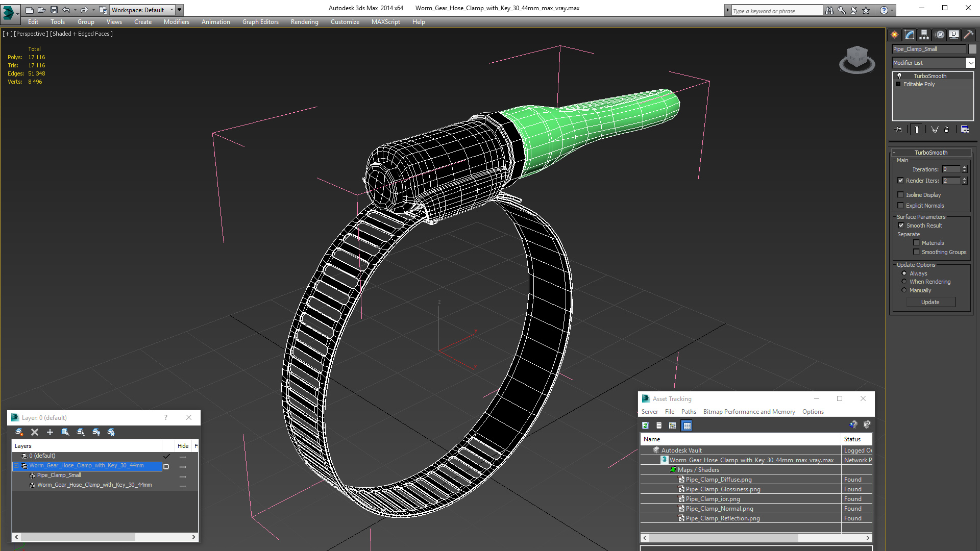Open the Create command panel tab
The width and height of the screenshot is (980, 551).
click(x=894, y=35)
